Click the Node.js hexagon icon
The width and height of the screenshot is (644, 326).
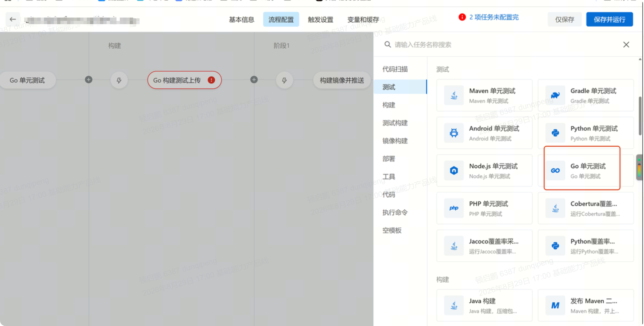pos(454,170)
